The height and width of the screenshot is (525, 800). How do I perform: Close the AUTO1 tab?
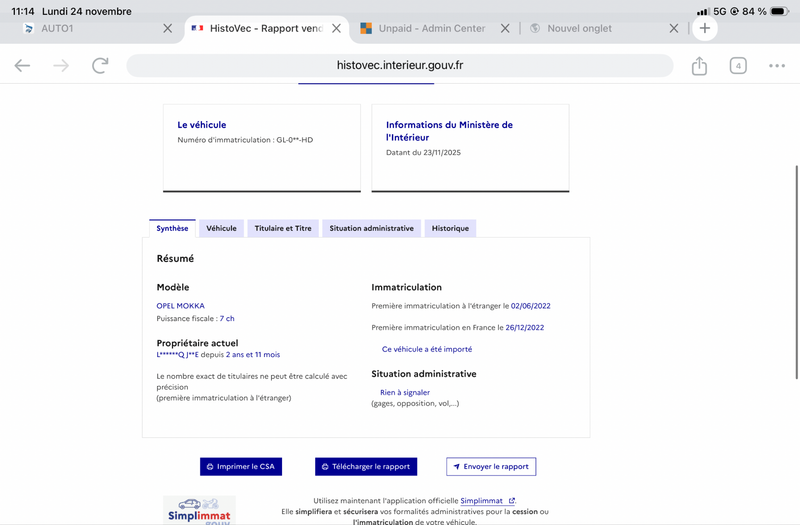(168, 29)
